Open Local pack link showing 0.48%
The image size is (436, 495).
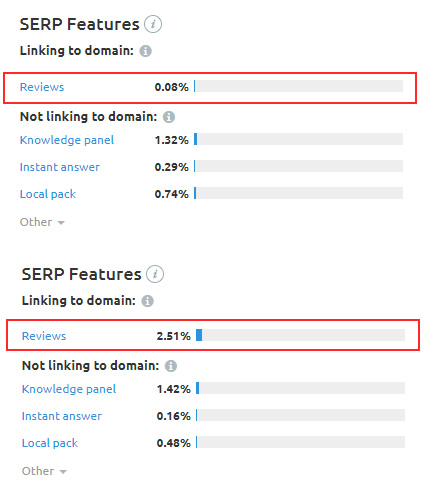click(50, 443)
